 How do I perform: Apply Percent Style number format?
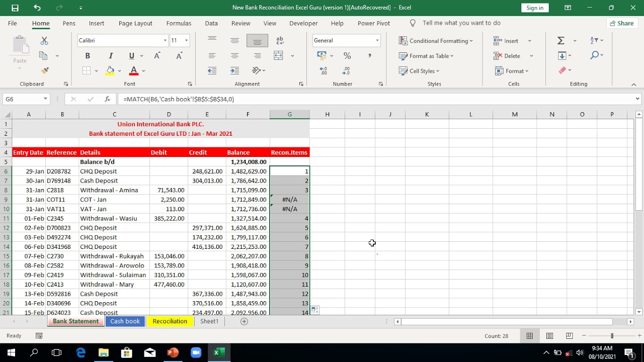pyautogui.click(x=347, y=56)
